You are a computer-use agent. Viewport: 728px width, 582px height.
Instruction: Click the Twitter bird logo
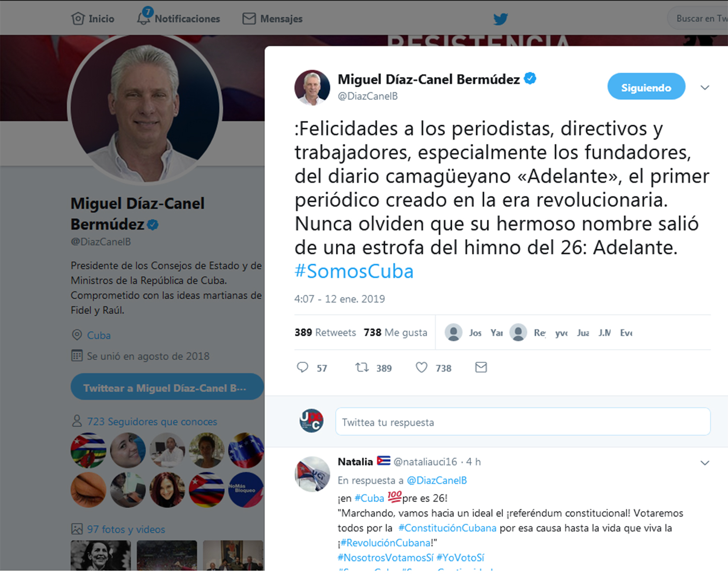point(500,19)
